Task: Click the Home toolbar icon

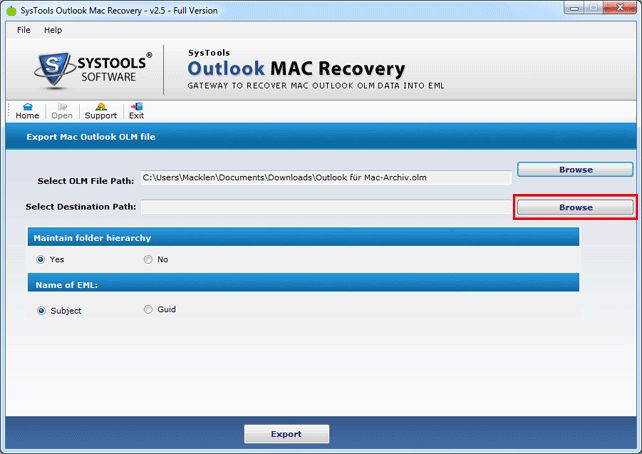Action: 27,111
